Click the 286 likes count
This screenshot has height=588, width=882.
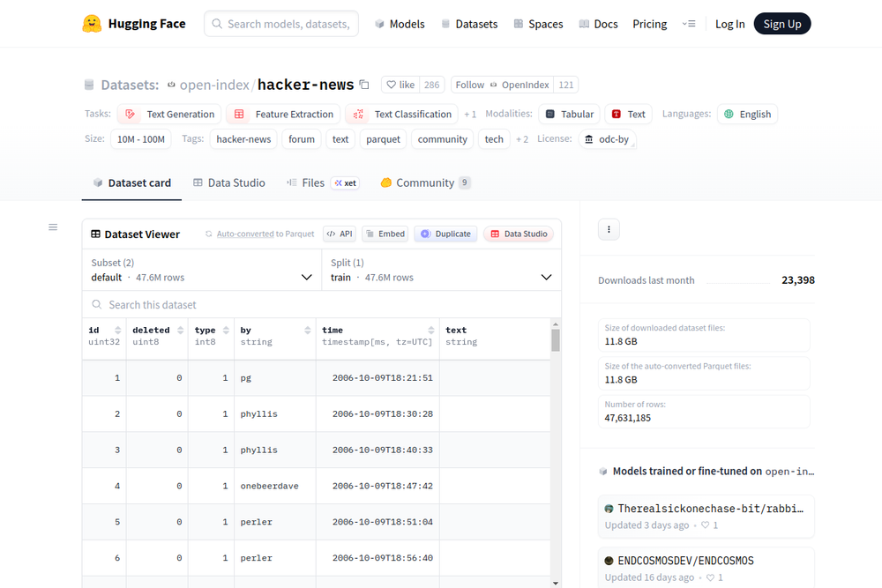coord(432,85)
